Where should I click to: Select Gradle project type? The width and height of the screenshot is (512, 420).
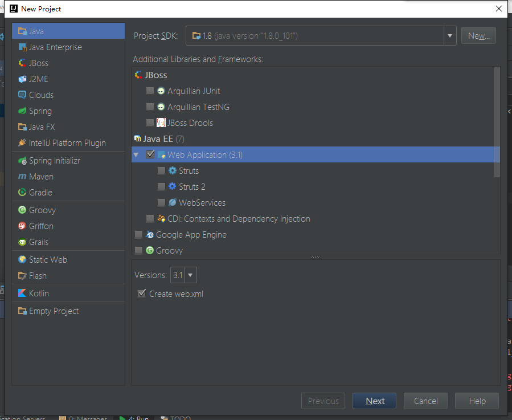(x=68, y=192)
